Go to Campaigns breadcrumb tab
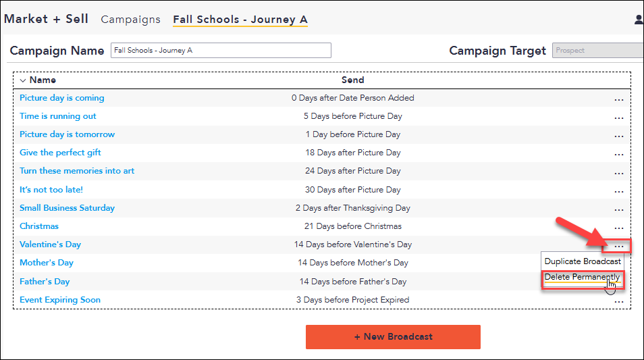 click(130, 20)
